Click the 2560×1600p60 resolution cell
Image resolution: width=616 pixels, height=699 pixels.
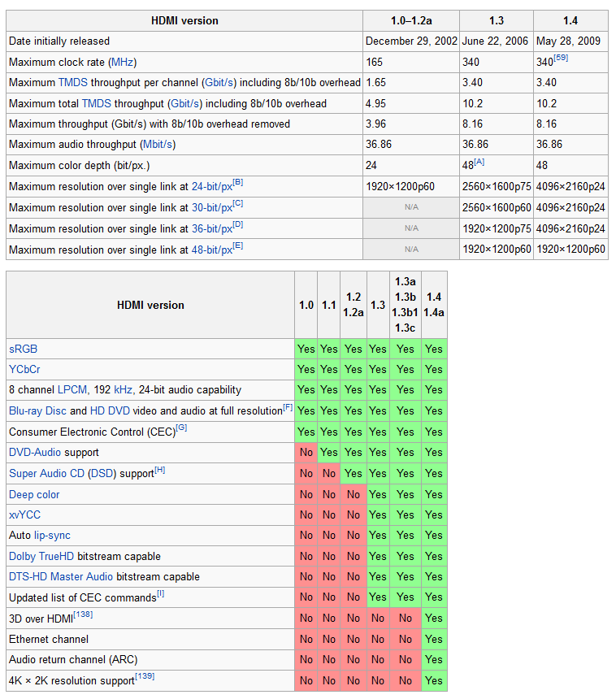497,208
